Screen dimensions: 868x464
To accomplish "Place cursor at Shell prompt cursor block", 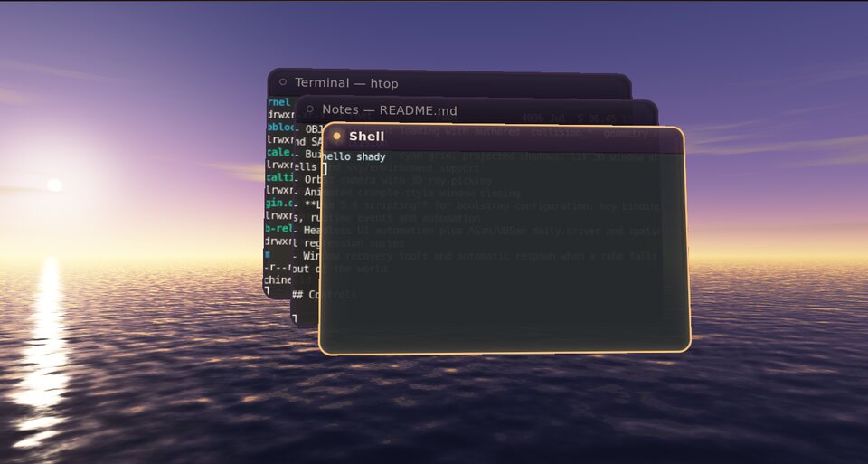I will [x=325, y=169].
